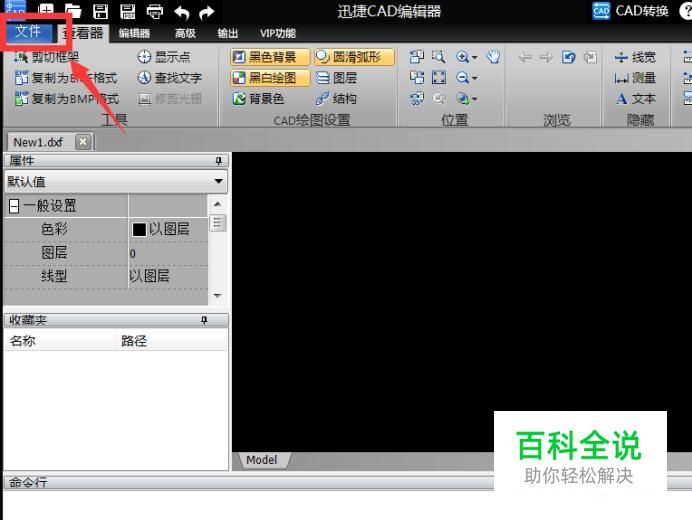
Task: Toggle 显示点 option
Action: [164, 57]
